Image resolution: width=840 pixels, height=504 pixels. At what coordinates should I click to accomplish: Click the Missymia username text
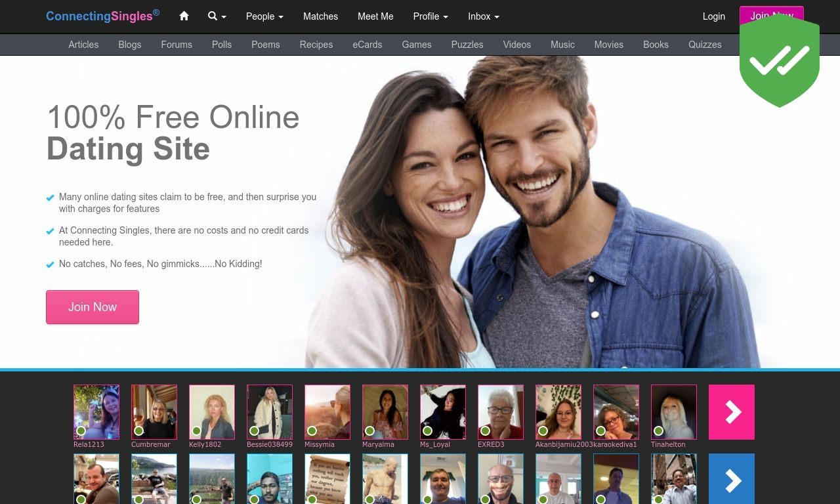tap(320, 444)
